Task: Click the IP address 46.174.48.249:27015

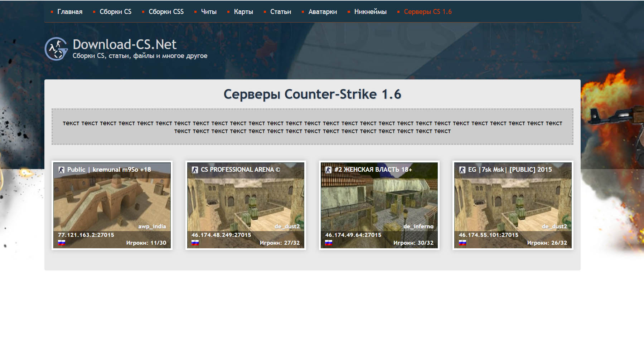Action: pyautogui.click(x=221, y=235)
